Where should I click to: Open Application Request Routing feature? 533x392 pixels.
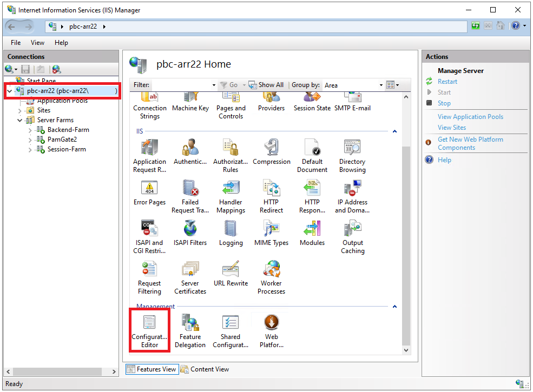point(149,156)
